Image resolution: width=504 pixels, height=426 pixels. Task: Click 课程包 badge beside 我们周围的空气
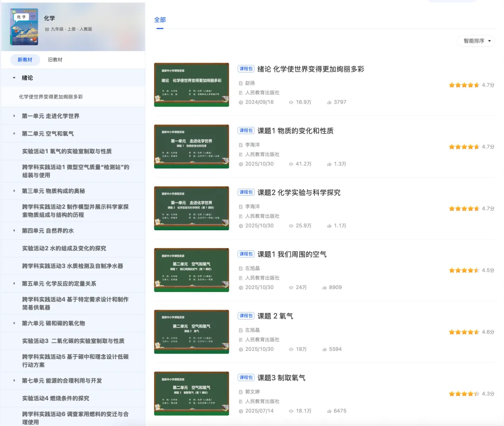(246, 254)
